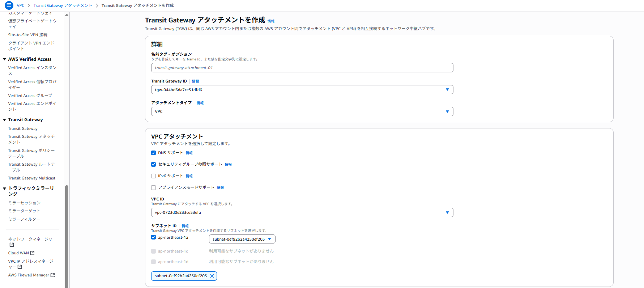Collapse the Transit Gateway sidebar section
The image size is (644, 288).
[4, 120]
